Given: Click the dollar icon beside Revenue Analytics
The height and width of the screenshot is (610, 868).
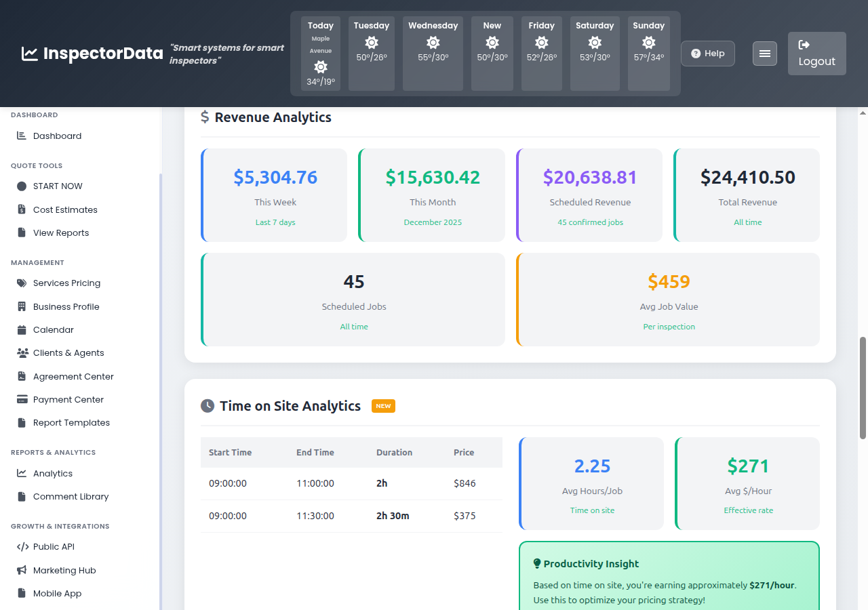Looking at the screenshot, I should coord(204,117).
